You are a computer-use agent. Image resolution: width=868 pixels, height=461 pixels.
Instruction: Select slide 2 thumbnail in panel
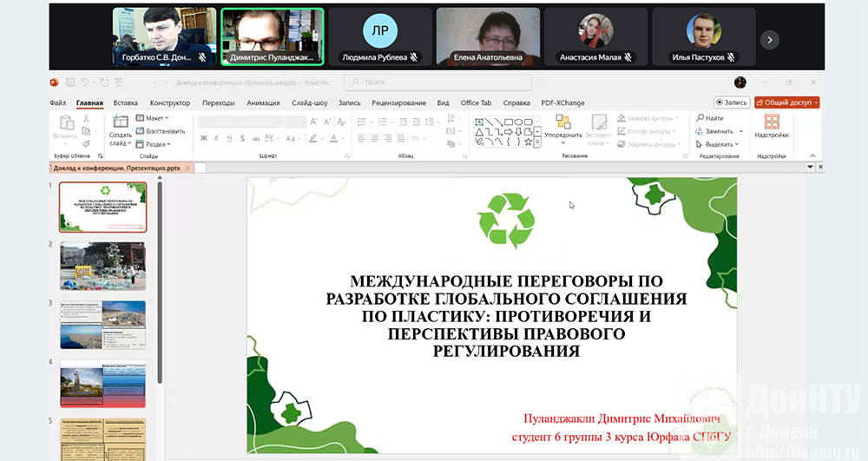pyautogui.click(x=102, y=266)
